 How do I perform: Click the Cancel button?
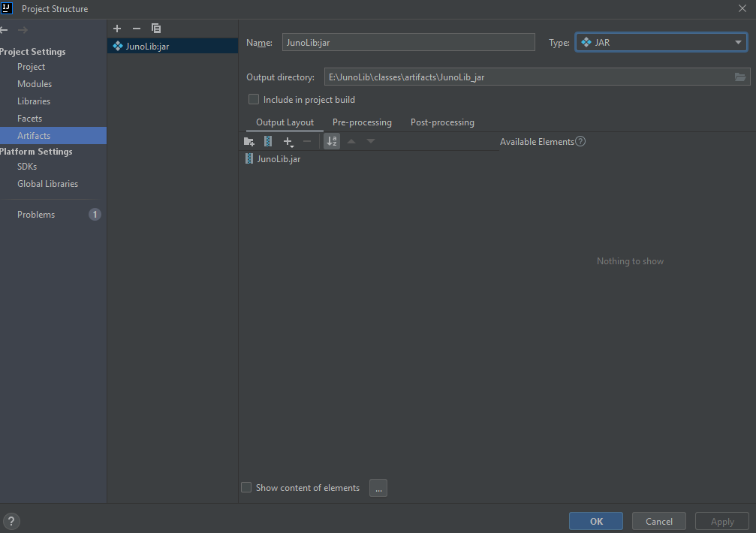658,521
